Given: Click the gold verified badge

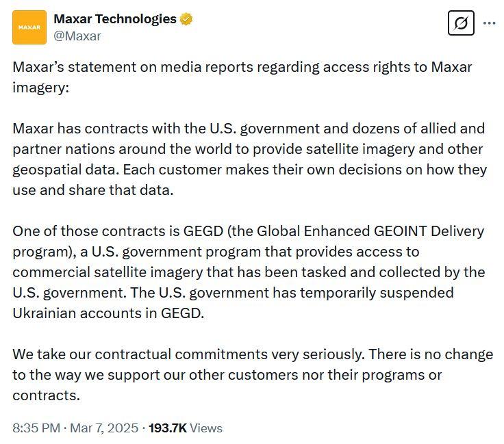Looking at the screenshot, I should click(186, 19).
